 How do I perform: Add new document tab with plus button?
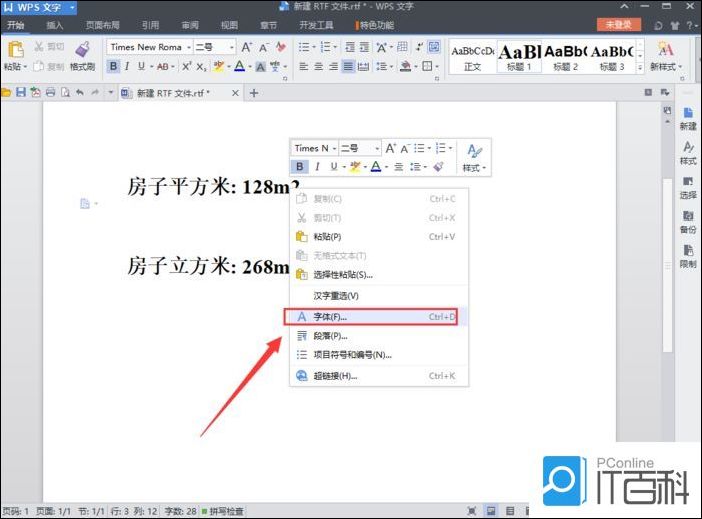(254, 93)
